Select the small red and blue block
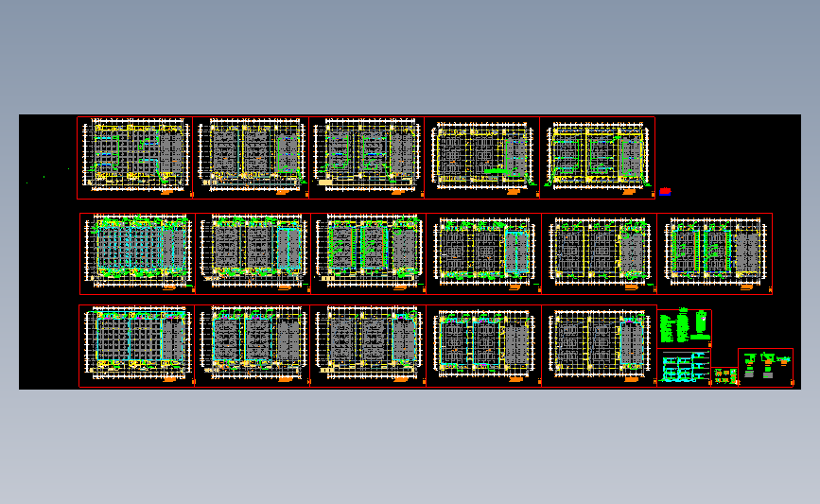The height and width of the screenshot is (504, 820). pyautogui.click(x=665, y=191)
